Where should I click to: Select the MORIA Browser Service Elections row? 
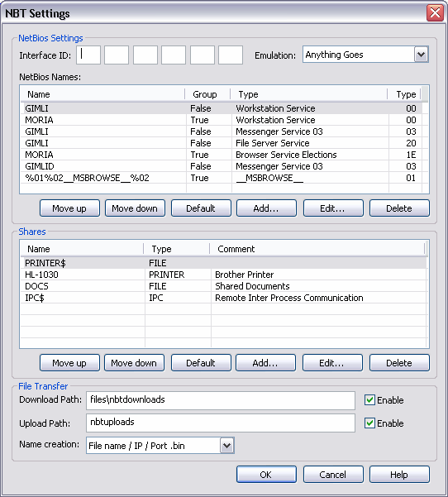[x=223, y=155]
